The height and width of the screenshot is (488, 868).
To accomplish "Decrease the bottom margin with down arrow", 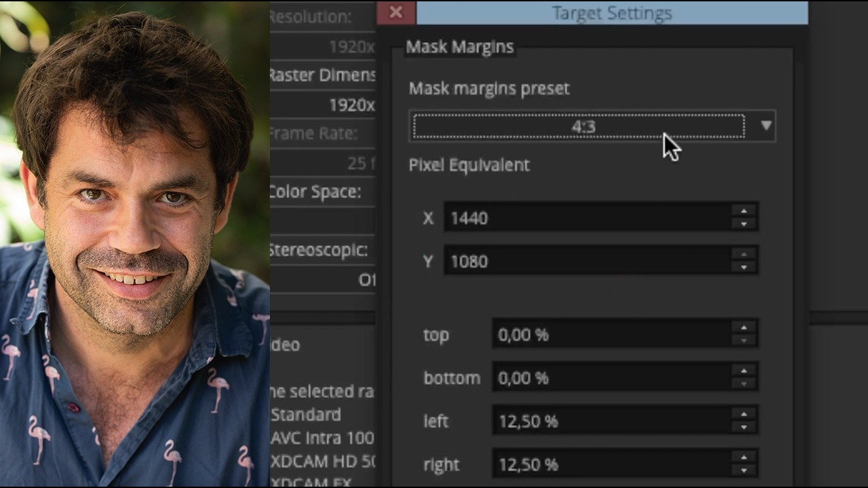I will (x=744, y=384).
